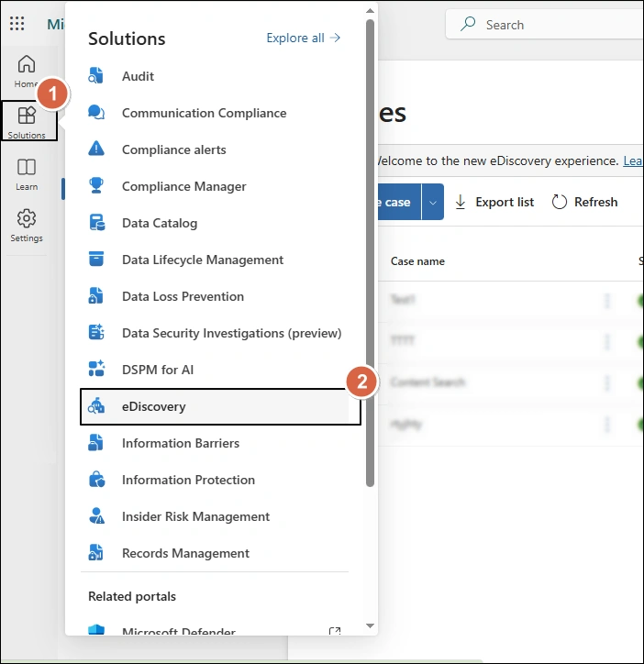The width and height of the screenshot is (644, 664).
Task: Open Information Barriers entry
Action: pos(215,443)
